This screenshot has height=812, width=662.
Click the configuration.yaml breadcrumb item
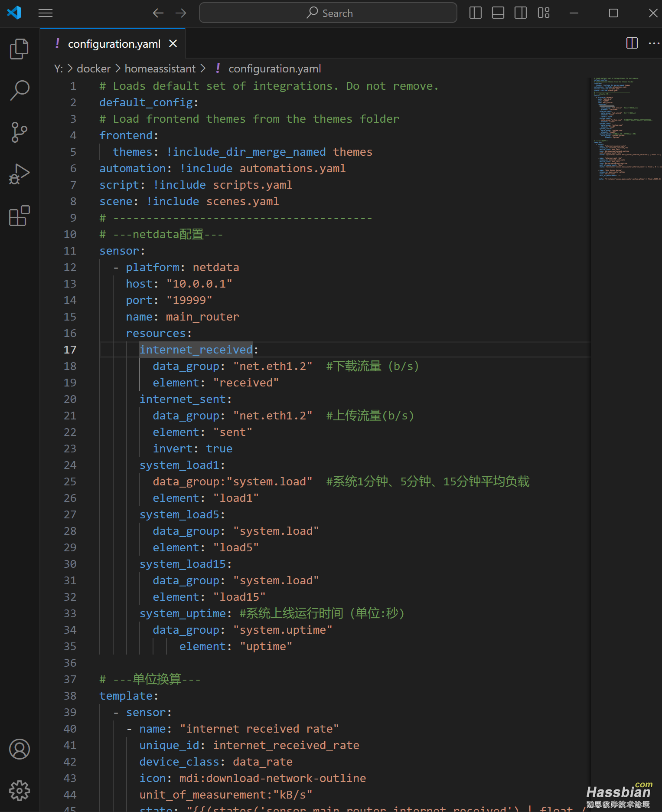[x=274, y=69]
